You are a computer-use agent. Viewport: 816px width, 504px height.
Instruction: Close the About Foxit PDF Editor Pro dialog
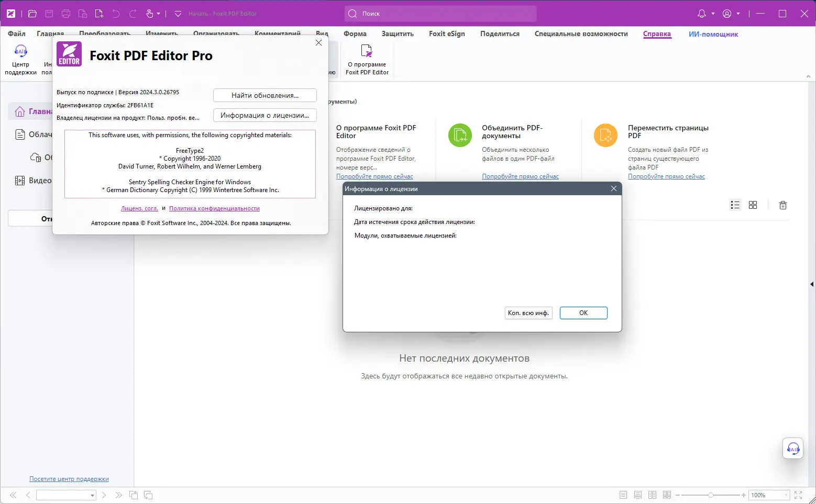point(318,43)
